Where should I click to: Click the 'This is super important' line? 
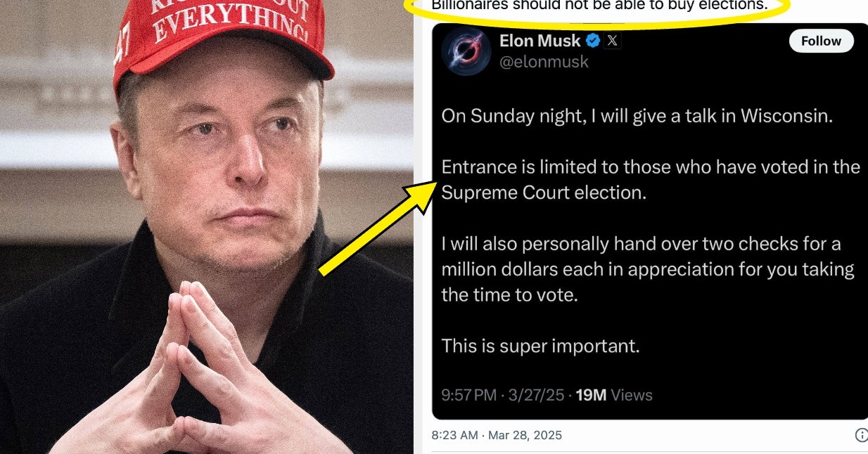pos(540,346)
